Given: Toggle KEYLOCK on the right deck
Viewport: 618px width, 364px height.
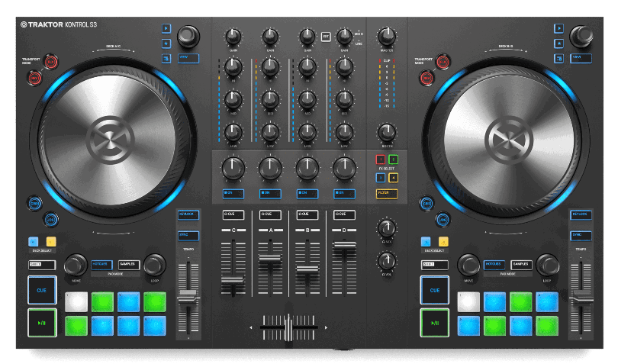Looking at the screenshot, I should pyautogui.click(x=581, y=215).
